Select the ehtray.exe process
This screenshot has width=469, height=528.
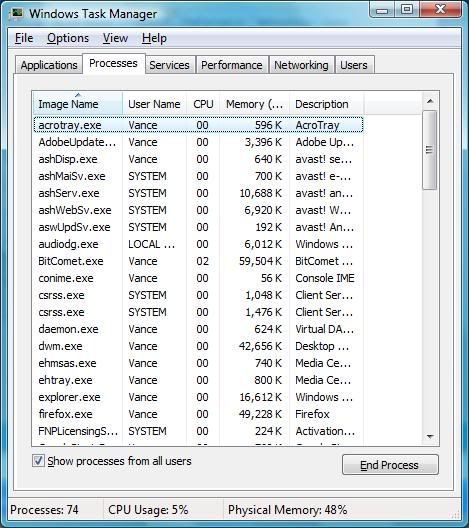(199, 380)
